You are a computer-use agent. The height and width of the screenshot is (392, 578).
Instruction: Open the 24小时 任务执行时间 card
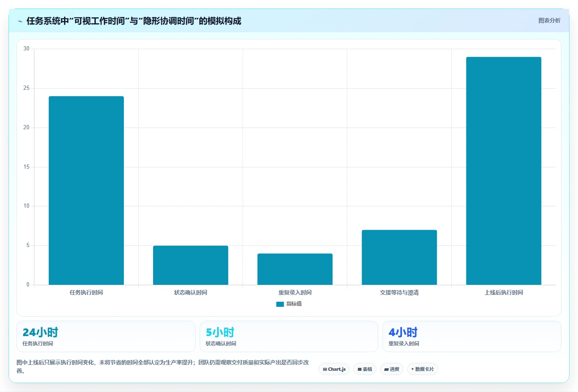(x=106, y=336)
